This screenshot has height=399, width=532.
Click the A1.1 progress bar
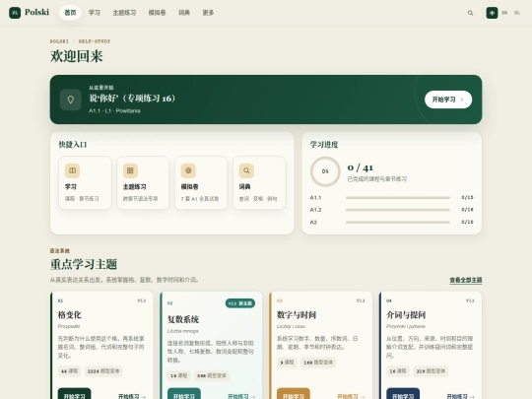[398, 197]
